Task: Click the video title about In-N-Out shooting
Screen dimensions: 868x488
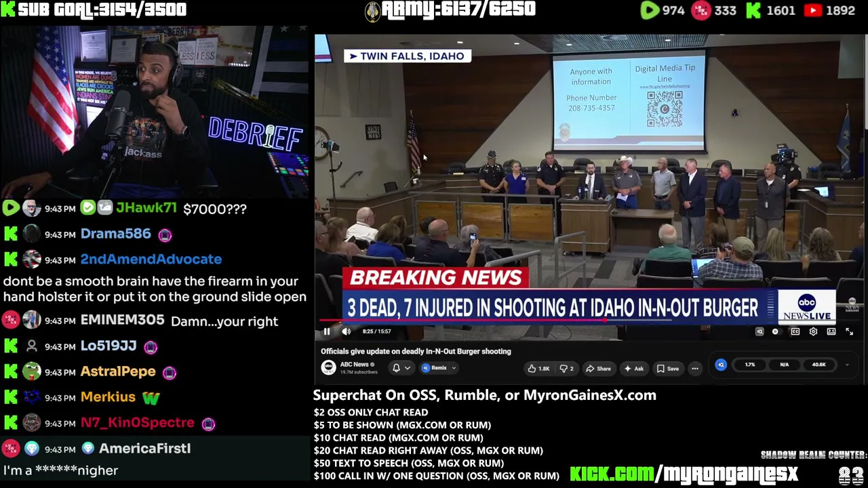Action: tap(416, 351)
